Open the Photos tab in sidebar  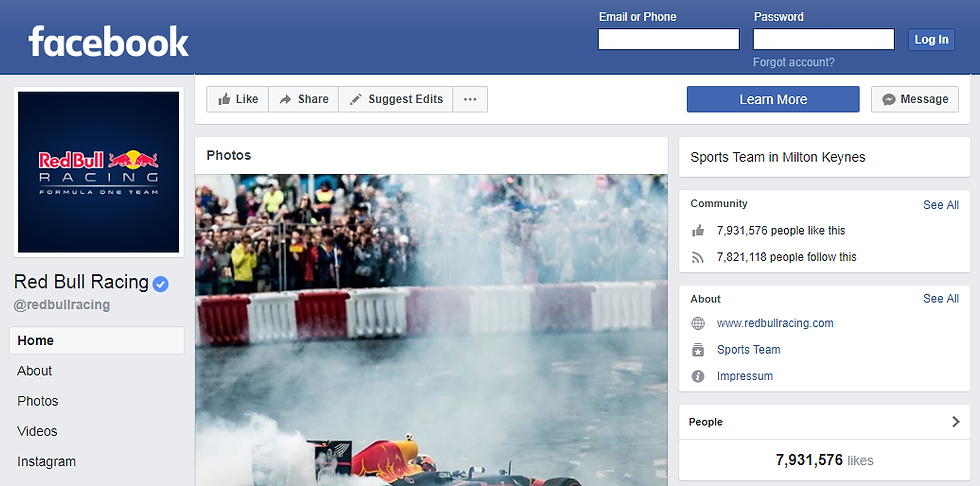pos(38,401)
